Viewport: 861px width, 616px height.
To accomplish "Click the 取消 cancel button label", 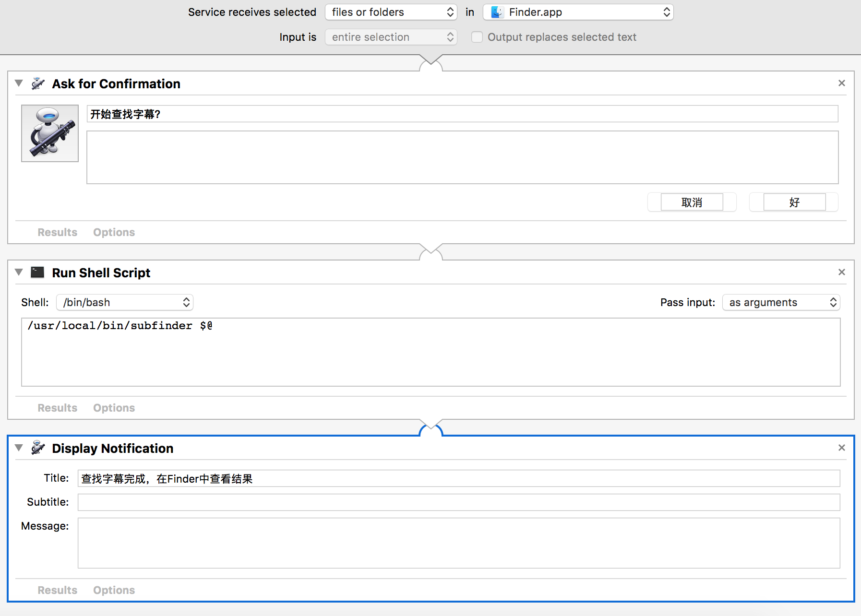I will click(692, 202).
